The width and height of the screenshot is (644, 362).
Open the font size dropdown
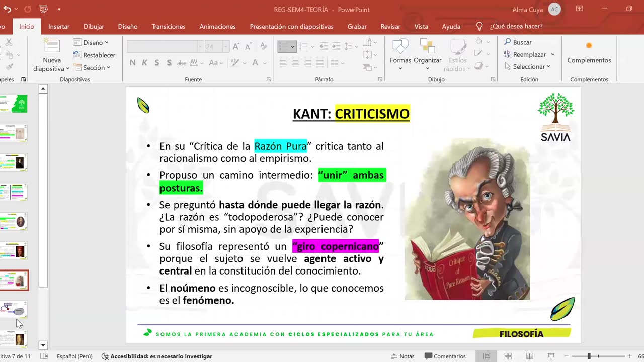click(x=225, y=47)
